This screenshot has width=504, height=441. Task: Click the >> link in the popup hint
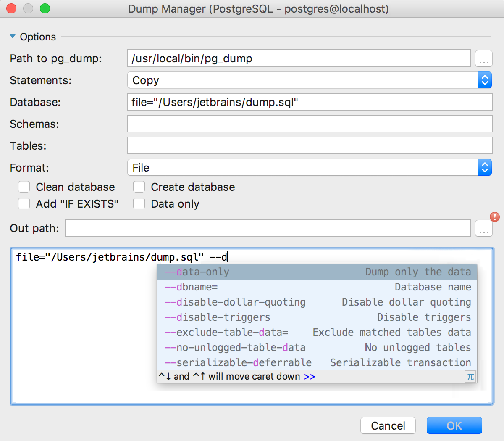[310, 377]
